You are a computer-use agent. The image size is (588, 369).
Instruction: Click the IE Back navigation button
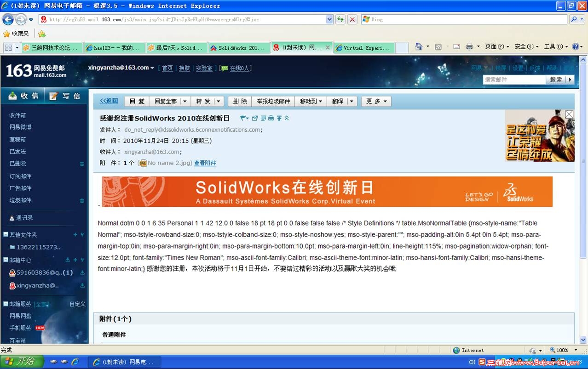click(x=8, y=19)
